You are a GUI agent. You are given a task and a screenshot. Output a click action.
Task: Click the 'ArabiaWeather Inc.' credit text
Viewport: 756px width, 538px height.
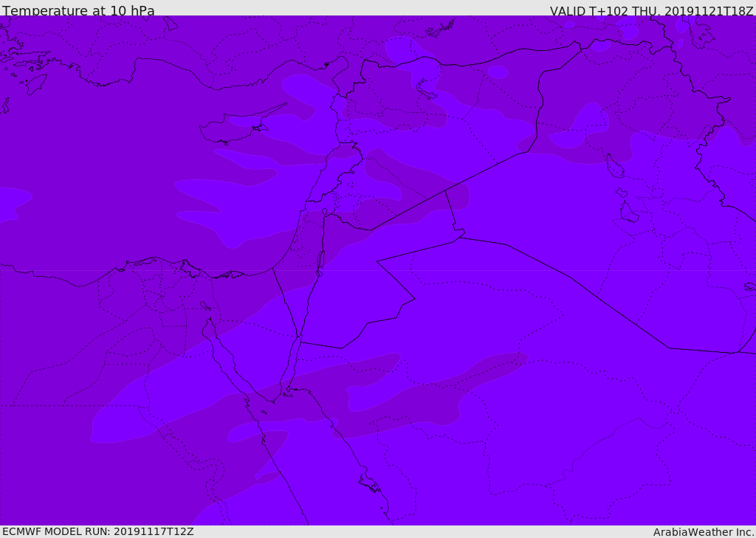coord(704,532)
